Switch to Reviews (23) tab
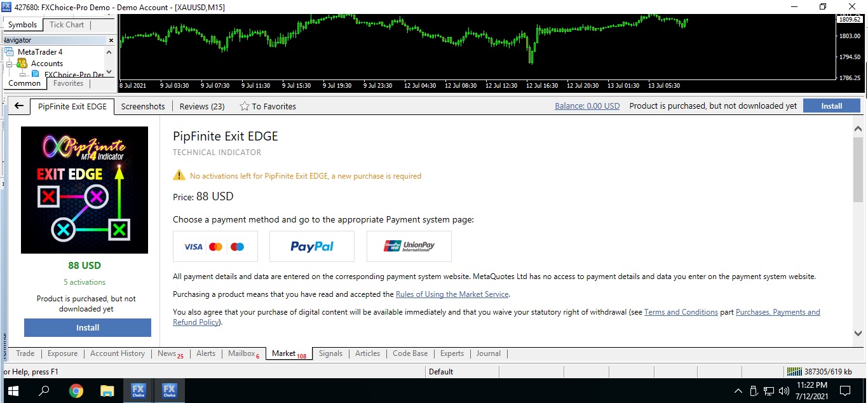The image size is (868, 403). click(x=202, y=106)
